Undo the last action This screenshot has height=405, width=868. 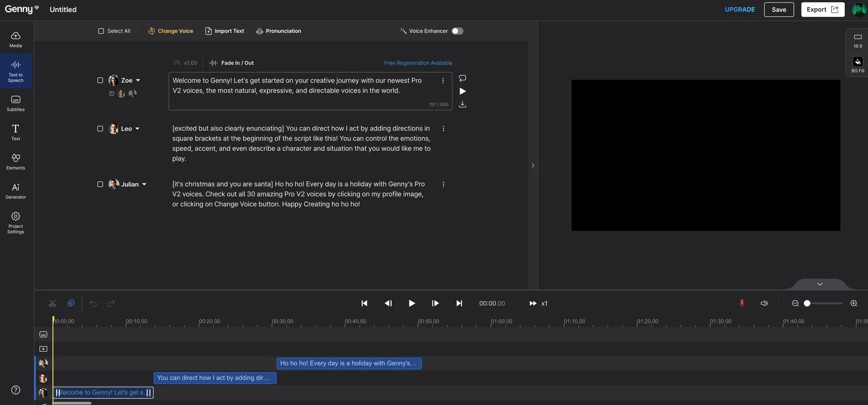pos(93,304)
